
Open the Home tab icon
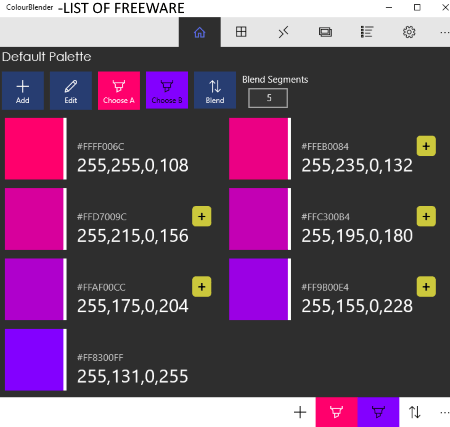(200, 32)
